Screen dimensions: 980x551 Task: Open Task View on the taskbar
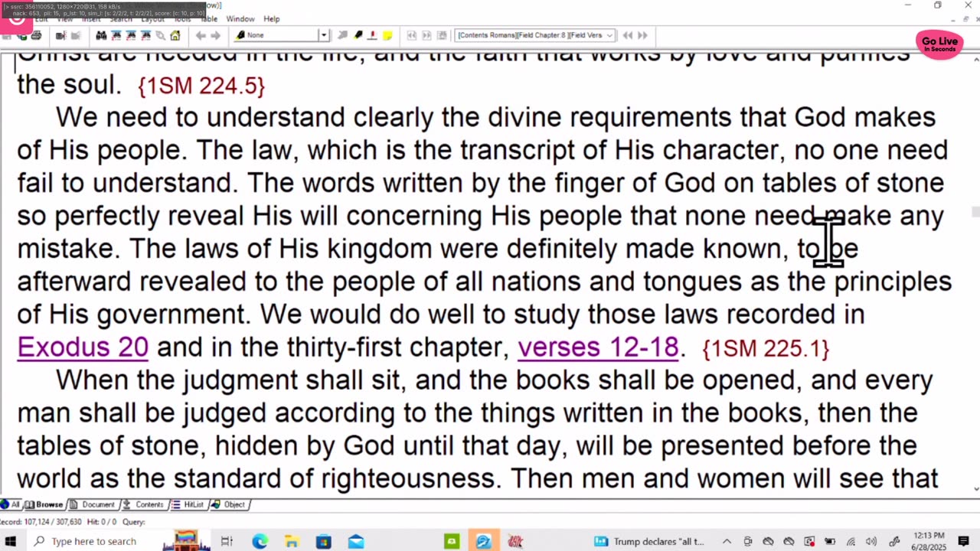click(227, 541)
